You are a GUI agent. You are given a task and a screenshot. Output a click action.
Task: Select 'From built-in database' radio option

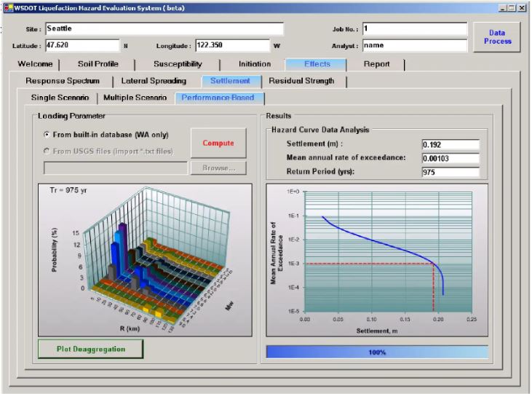pyautogui.click(x=48, y=135)
